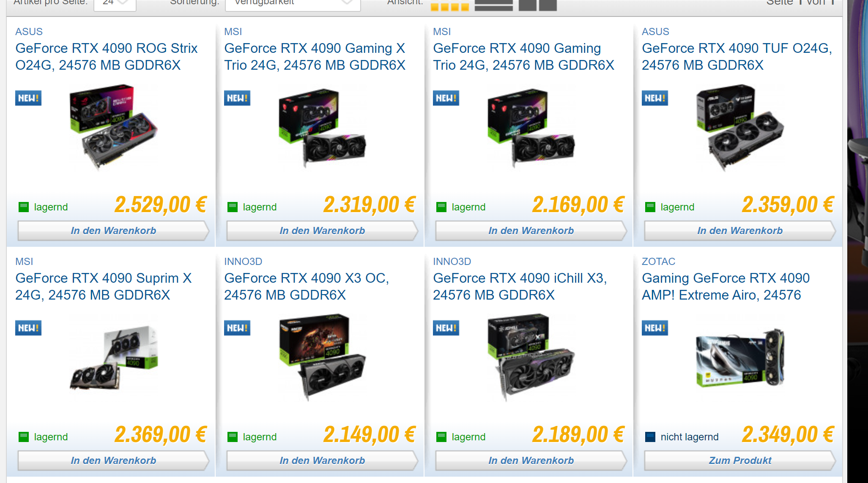Image resolution: width=868 pixels, height=483 pixels.
Task: Open INNO3D brand link above X3 OC
Action: click(x=243, y=262)
